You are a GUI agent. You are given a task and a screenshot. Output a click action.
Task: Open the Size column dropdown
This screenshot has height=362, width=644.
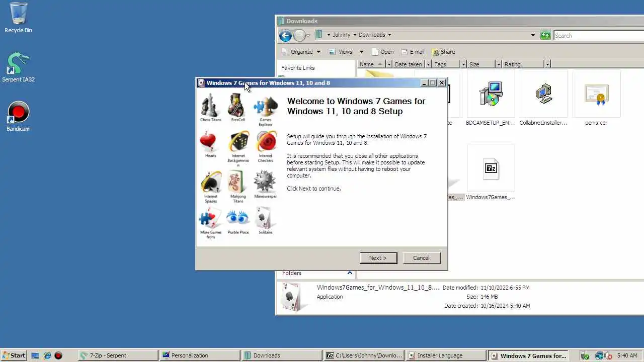point(499,64)
